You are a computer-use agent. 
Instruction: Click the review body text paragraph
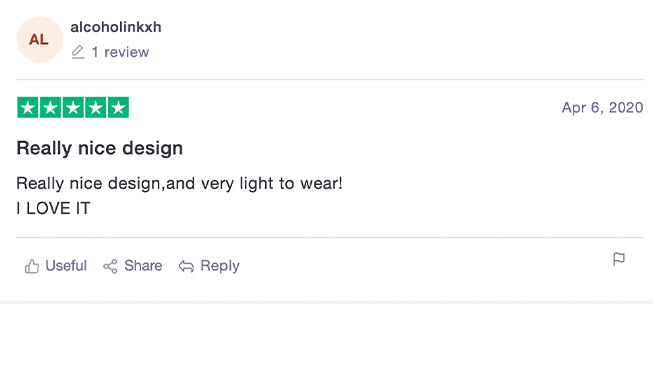coord(179,196)
